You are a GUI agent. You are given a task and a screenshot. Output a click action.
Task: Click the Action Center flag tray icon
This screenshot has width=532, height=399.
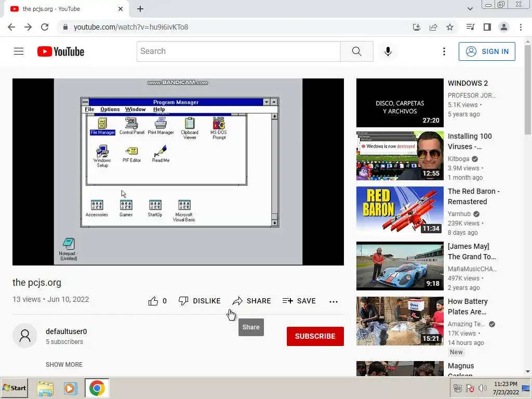click(470, 388)
